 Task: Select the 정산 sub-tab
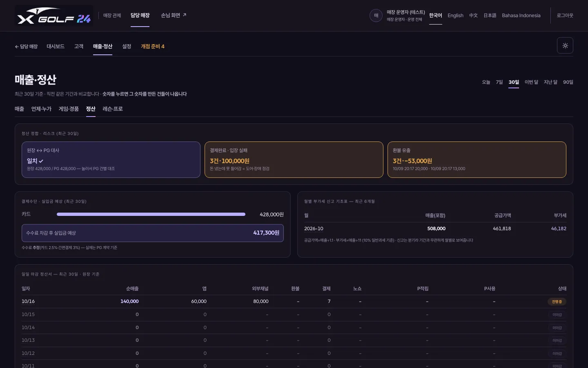[91, 109]
